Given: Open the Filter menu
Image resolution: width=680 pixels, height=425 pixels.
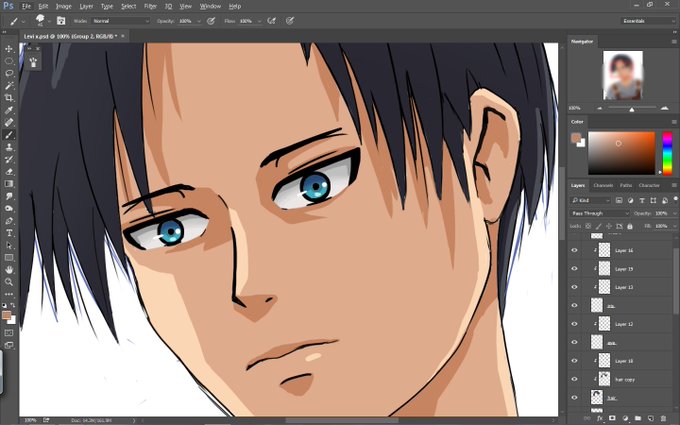Looking at the screenshot, I should coord(150,6).
